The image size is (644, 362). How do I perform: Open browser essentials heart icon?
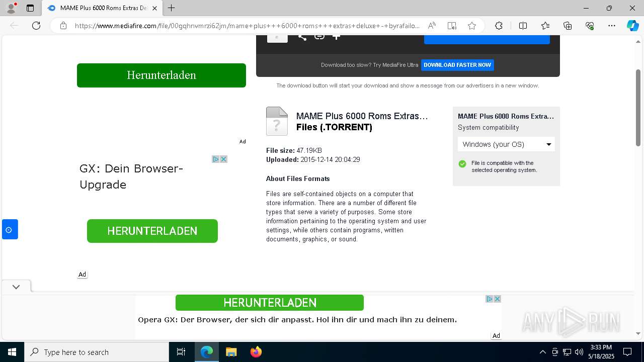(590, 26)
